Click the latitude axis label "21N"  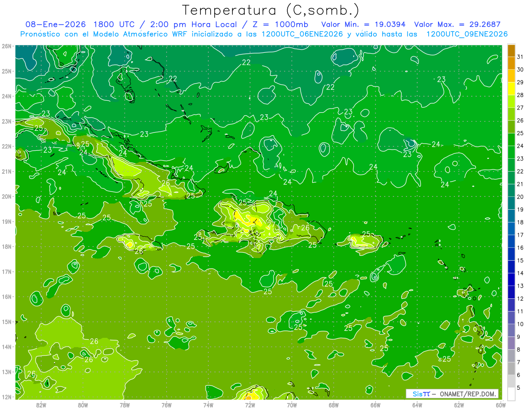[6, 171]
